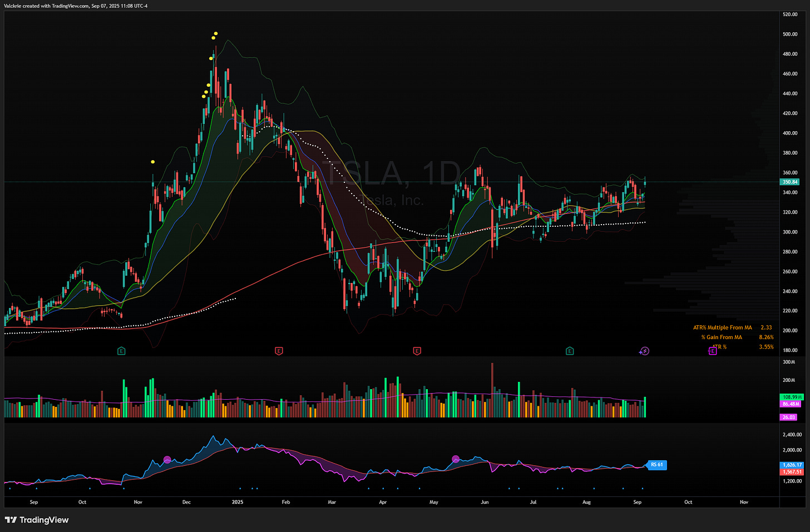The width and height of the screenshot is (810, 532).
Task: Click the 8.26% gain value
Action: [766, 337]
